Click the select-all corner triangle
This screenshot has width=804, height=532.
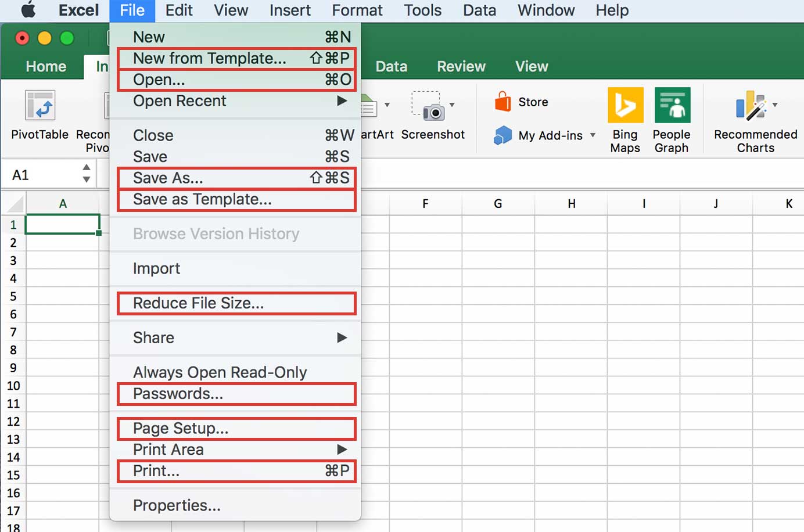(15, 204)
